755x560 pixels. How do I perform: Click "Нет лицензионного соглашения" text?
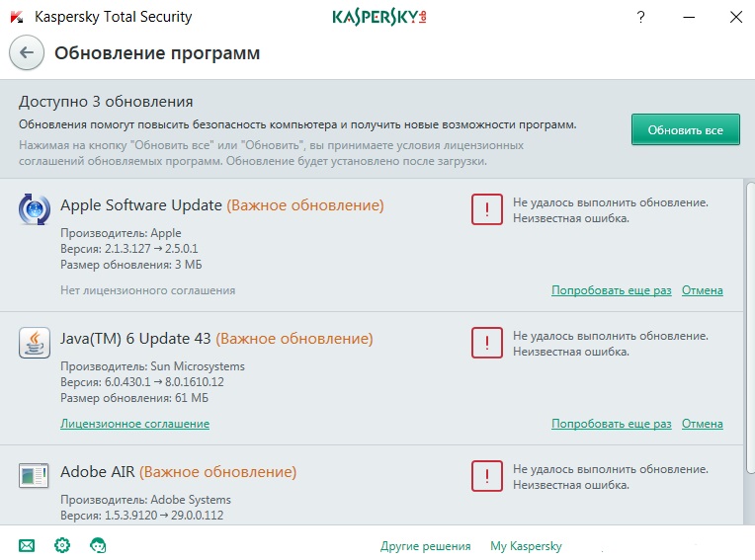pyautogui.click(x=148, y=290)
